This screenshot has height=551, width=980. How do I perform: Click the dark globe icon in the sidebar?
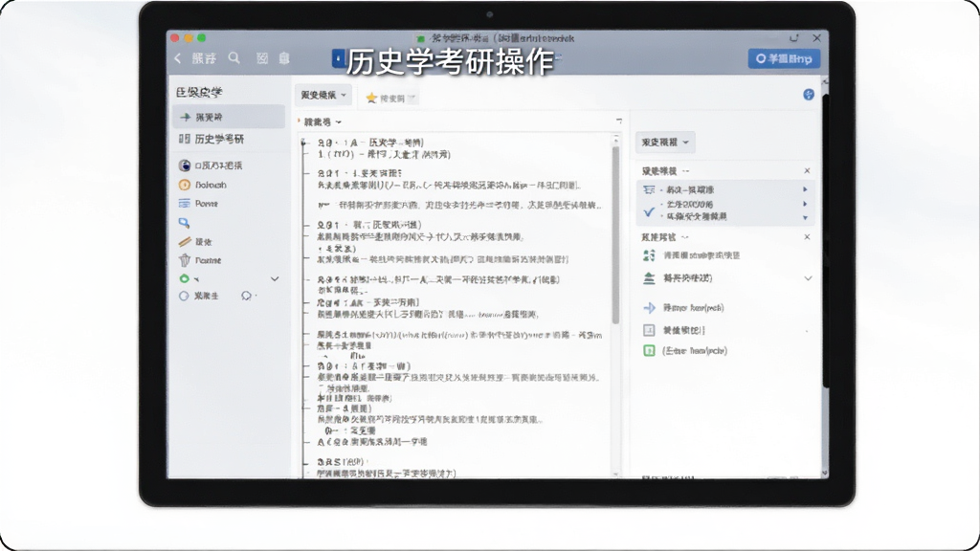pos(185,165)
